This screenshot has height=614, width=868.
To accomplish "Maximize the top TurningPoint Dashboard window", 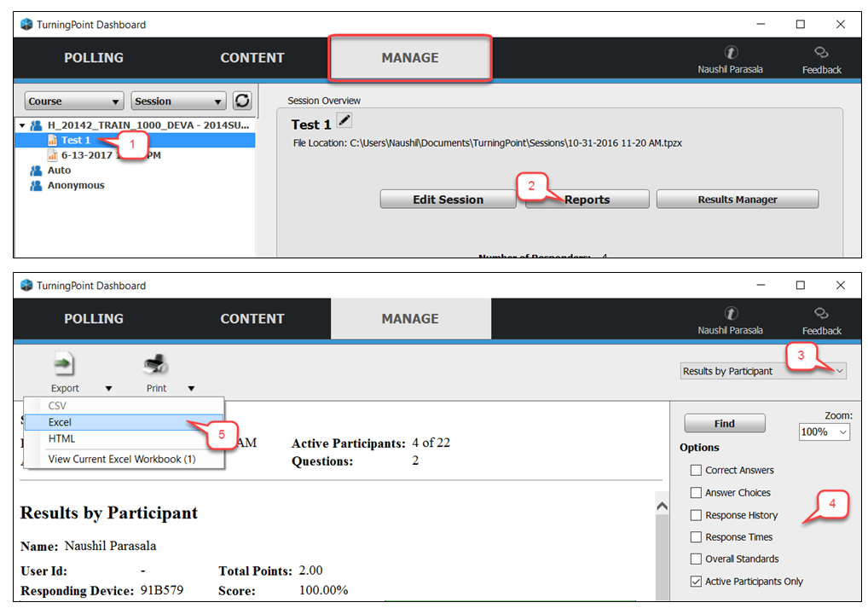I will tap(801, 25).
